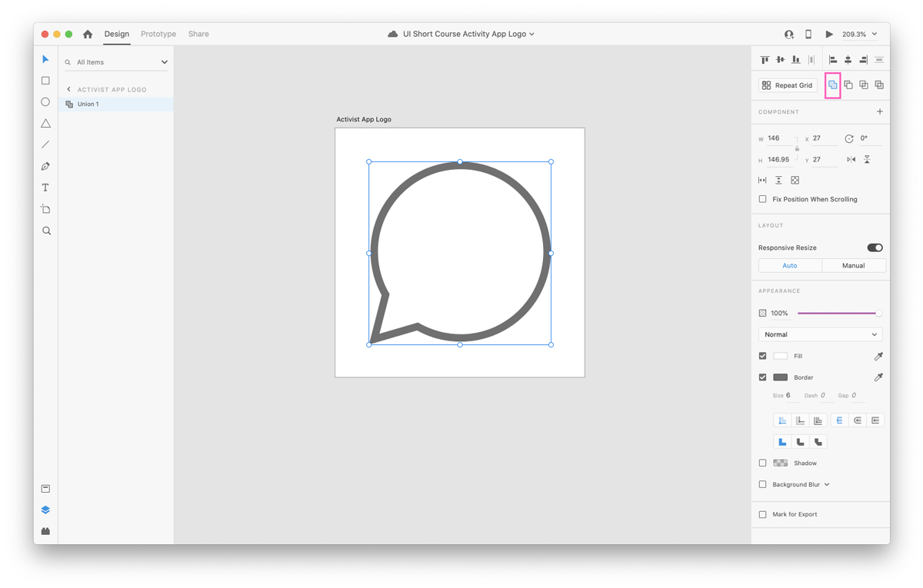Align selection to top
923x588 pixels.
coord(765,60)
